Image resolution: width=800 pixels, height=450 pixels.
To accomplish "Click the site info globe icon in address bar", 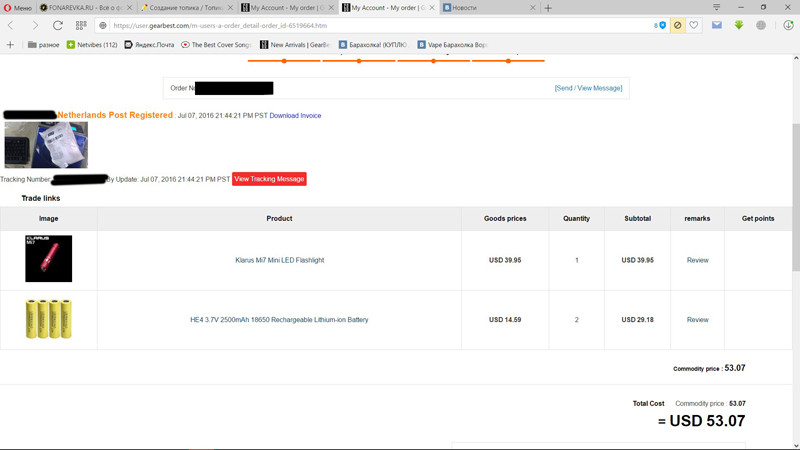I will (103, 26).
